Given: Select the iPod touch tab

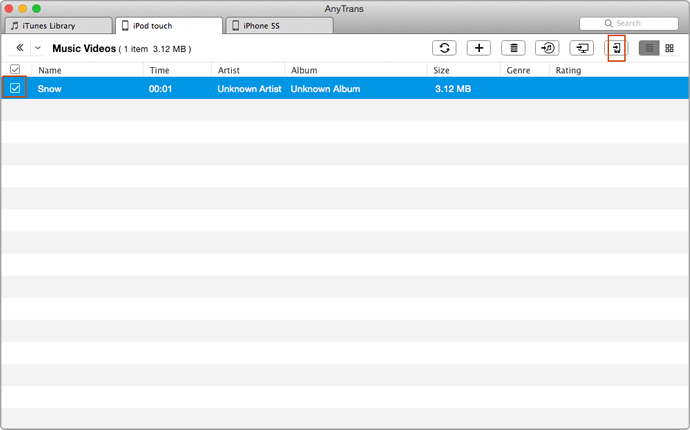Looking at the screenshot, I should tap(169, 26).
